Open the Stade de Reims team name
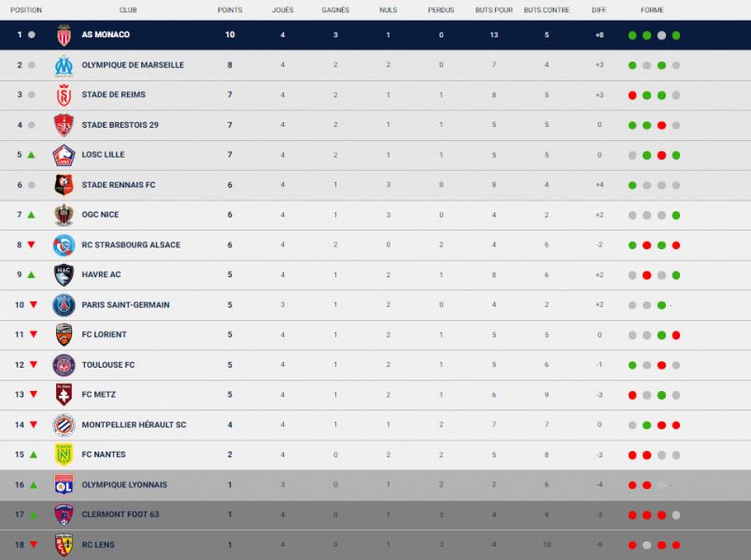This screenshot has height=560, width=751. pos(113,95)
